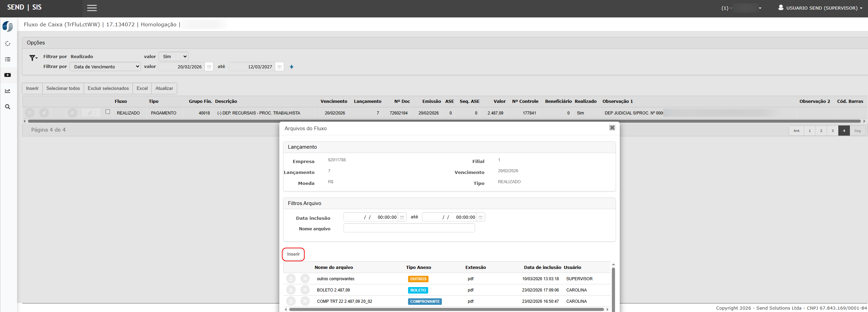The height and width of the screenshot is (312, 868).
Task: Open the 'Data de Vencimento' filter dropdown
Action: 105,67
